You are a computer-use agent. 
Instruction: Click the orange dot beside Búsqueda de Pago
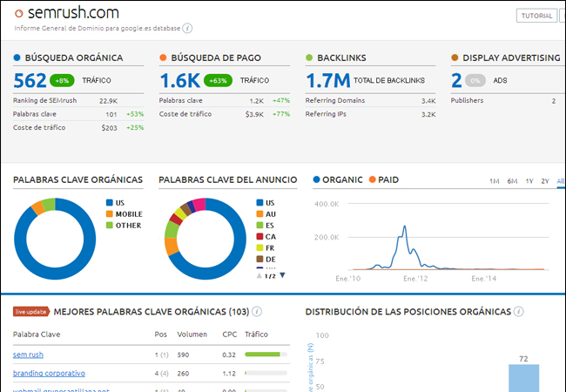163,57
